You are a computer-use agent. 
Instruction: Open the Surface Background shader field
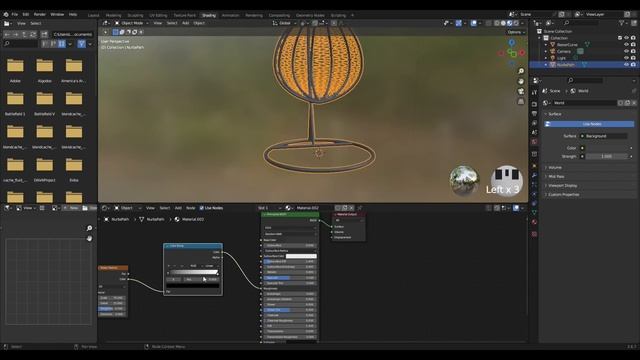pyautogui.click(x=604, y=136)
